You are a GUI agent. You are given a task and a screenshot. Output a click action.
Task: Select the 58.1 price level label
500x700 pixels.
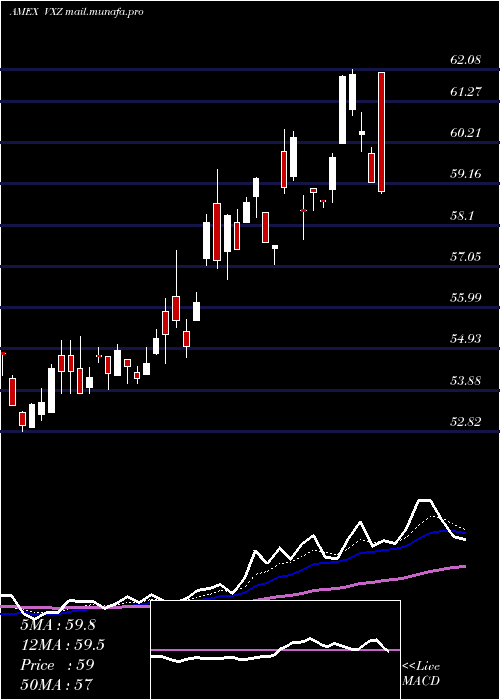click(x=462, y=216)
